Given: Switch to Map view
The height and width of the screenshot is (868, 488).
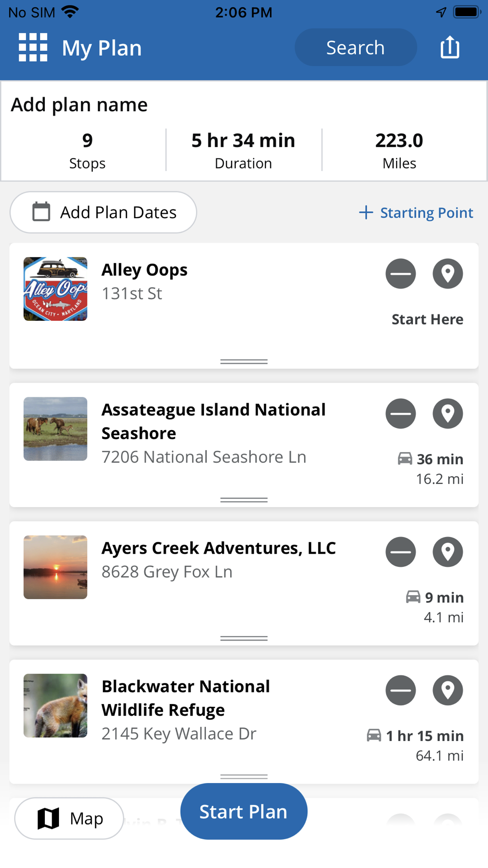Looking at the screenshot, I should (x=69, y=818).
